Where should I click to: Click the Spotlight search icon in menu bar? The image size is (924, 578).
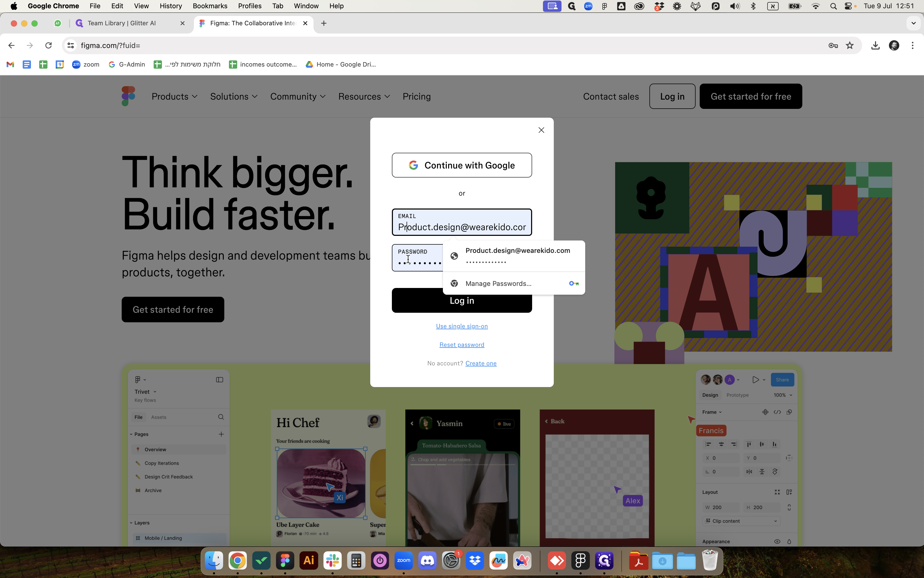834,6
